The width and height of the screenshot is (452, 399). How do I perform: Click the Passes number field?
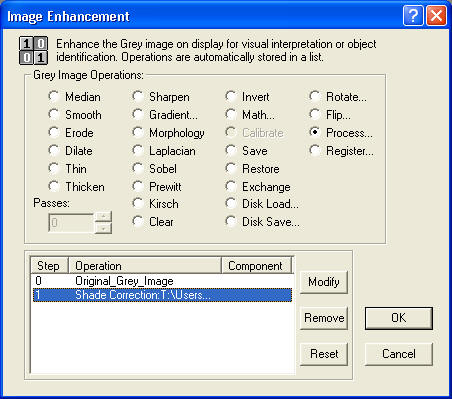pyautogui.click(x=71, y=222)
